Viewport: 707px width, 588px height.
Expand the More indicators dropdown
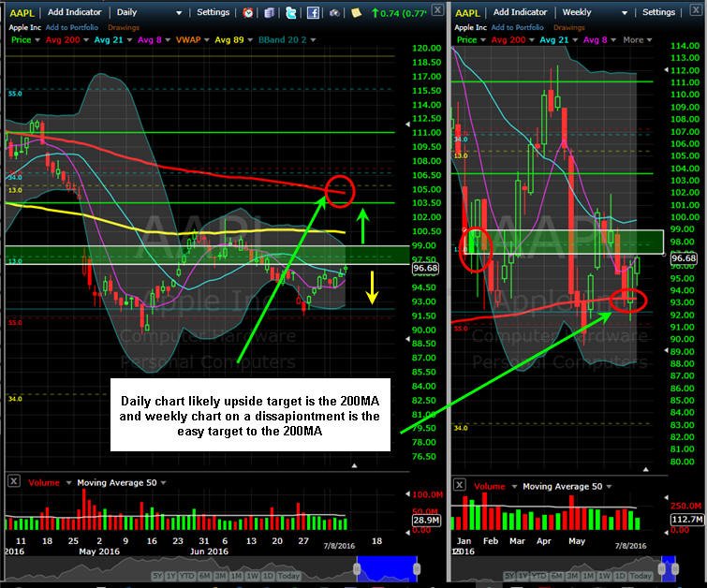pos(637,39)
